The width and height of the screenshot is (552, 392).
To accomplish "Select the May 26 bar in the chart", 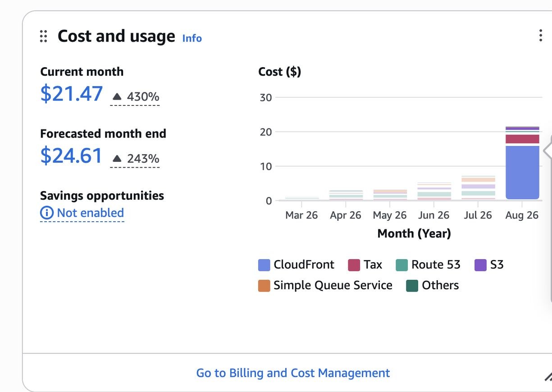I will tap(390, 195).
